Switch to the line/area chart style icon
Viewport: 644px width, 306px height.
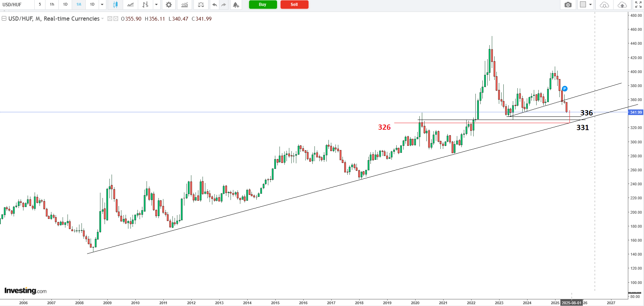coord(130,5)
